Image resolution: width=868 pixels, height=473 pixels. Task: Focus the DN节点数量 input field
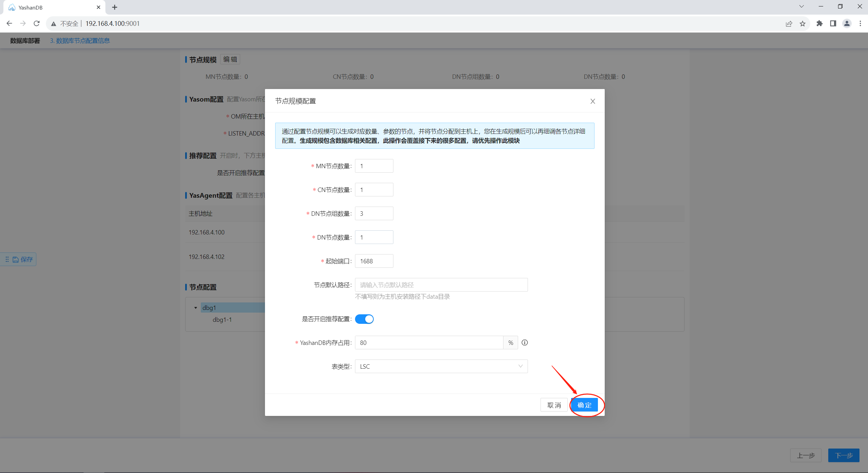[374, 237]
